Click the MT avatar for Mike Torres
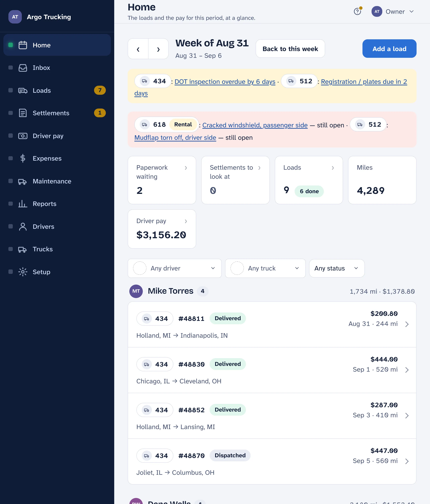This screenshot has height=504, width=430. (x=136, y=291)
